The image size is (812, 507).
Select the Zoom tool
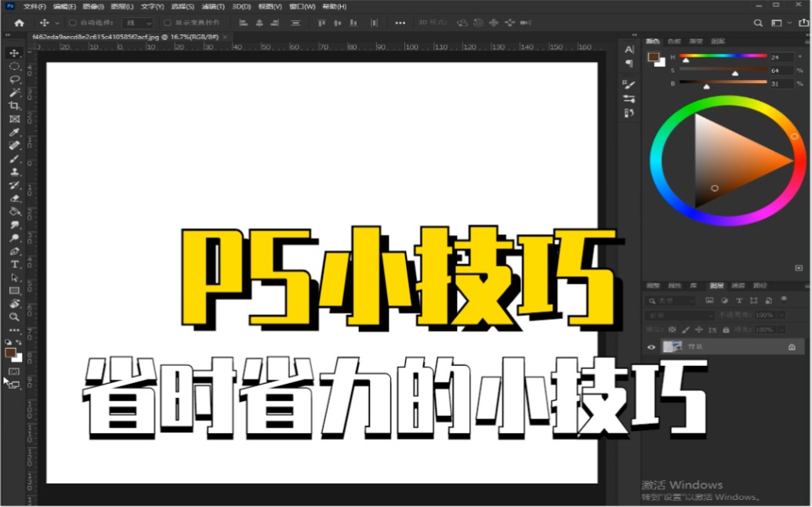[13, 317]
